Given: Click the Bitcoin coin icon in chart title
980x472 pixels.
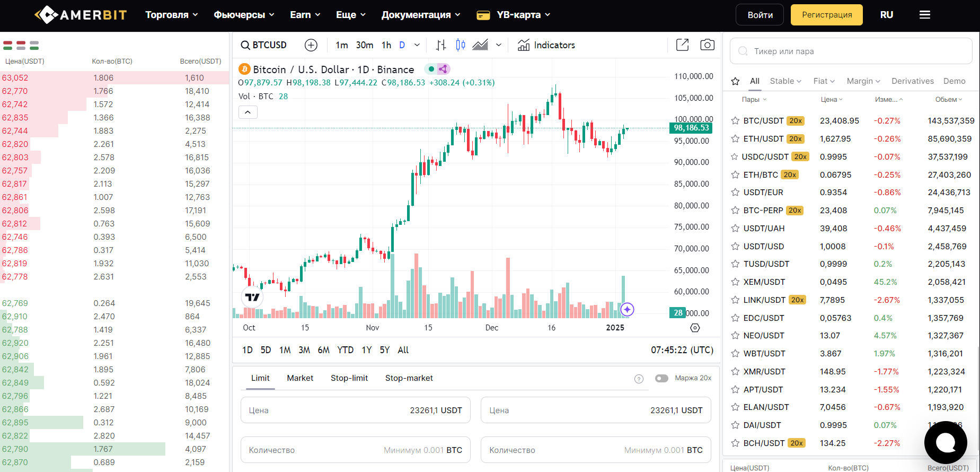Looking at the screenshot, I should tap(244, 69).
